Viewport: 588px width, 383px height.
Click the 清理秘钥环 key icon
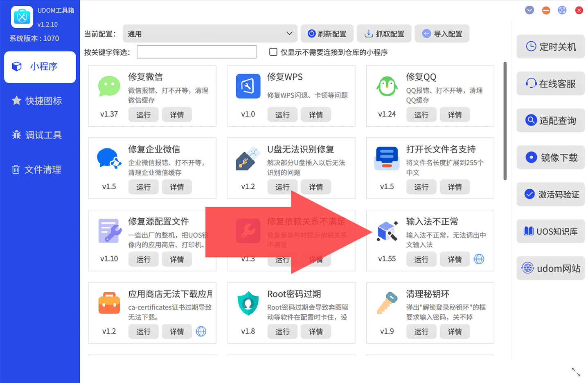pos(387,303)
